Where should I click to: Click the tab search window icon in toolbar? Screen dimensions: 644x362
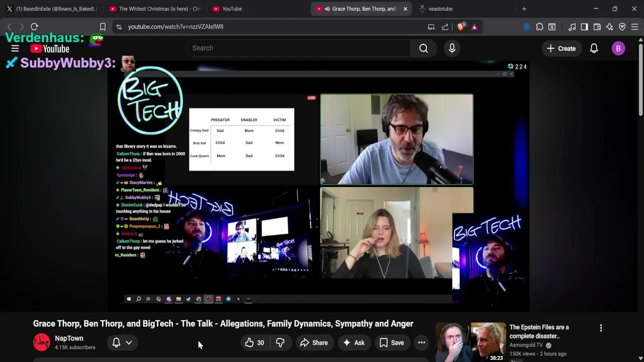[552, 27]
